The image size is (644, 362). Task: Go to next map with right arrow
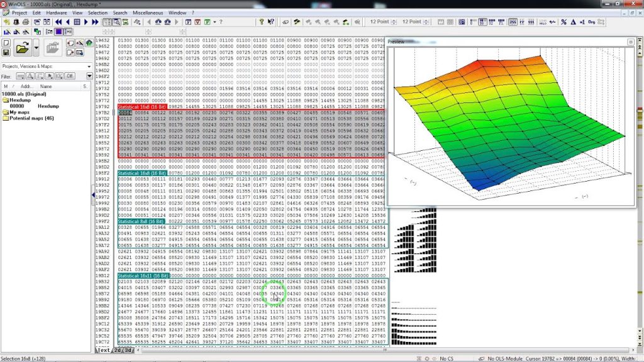click(x=87, y=22)
